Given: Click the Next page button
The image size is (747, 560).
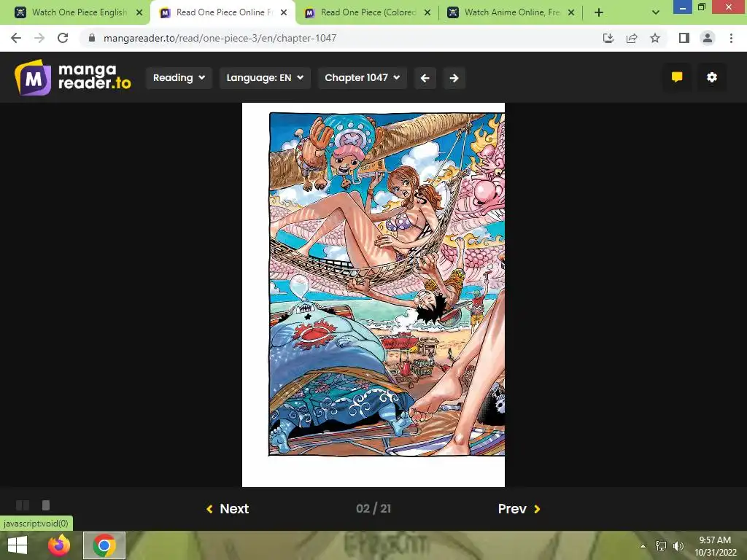Looking at the screenshot, I should tap(228, 508).
